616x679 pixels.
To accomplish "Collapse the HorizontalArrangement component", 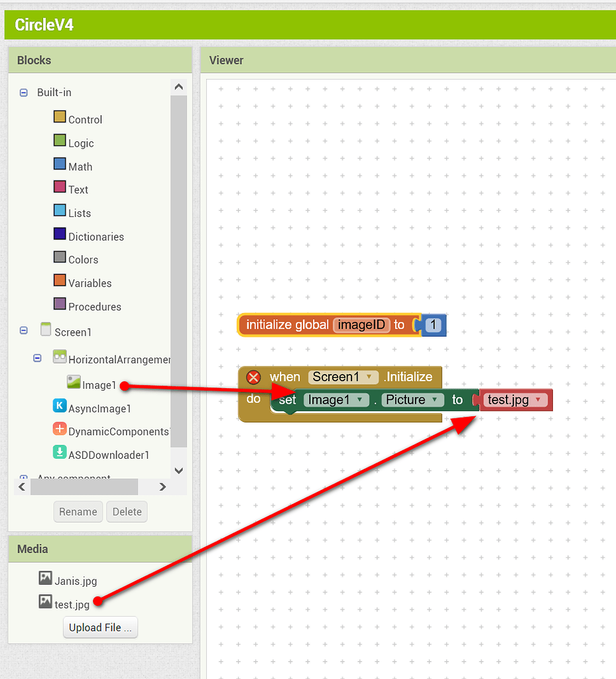I will [38, 357].
